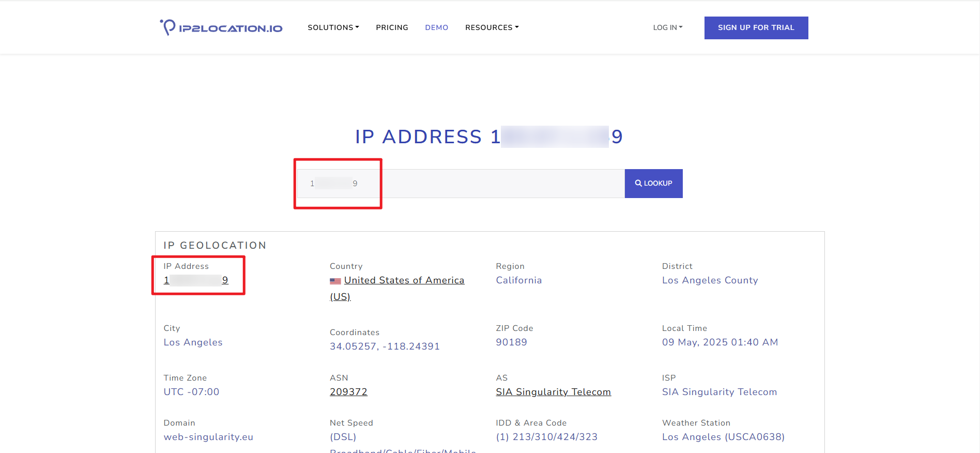Expand the Solutions dropdown menu
Screen dimensions: 980x453
[333, 27]
